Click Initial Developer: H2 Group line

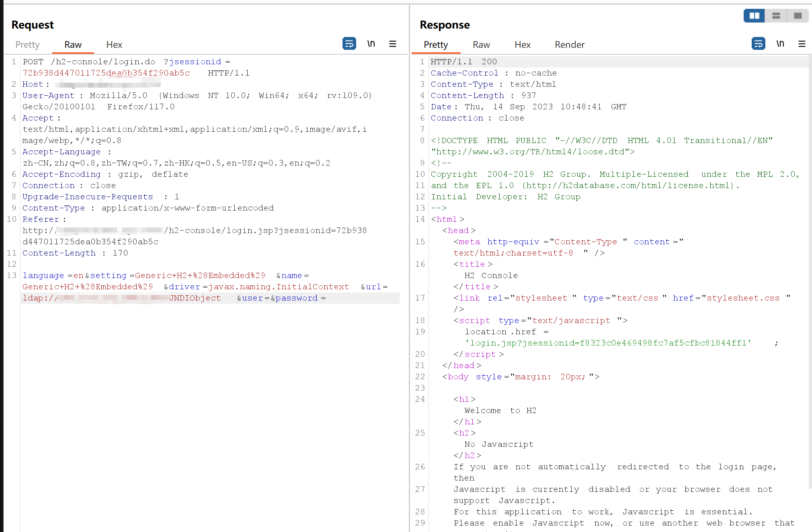(x=506, y=196)
